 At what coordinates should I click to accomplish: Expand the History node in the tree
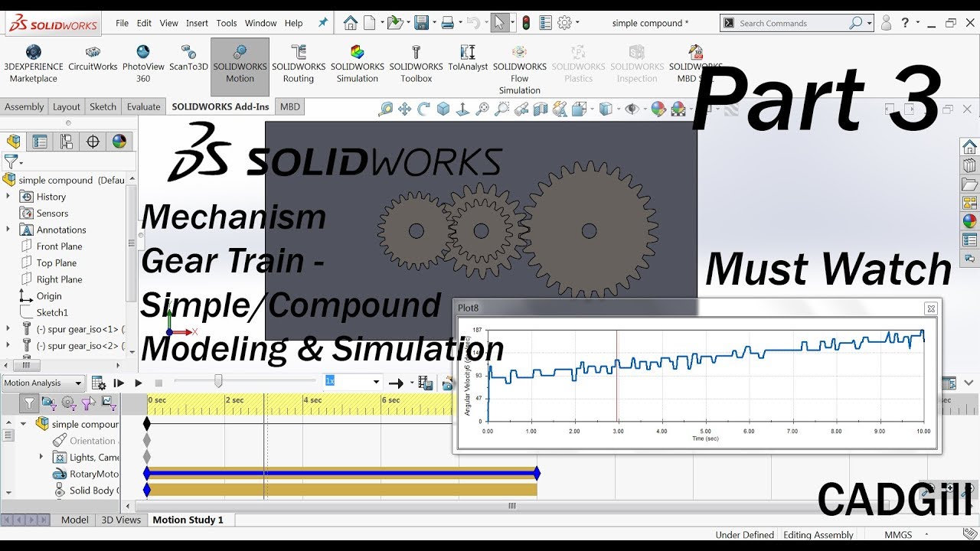click(8, 197)
